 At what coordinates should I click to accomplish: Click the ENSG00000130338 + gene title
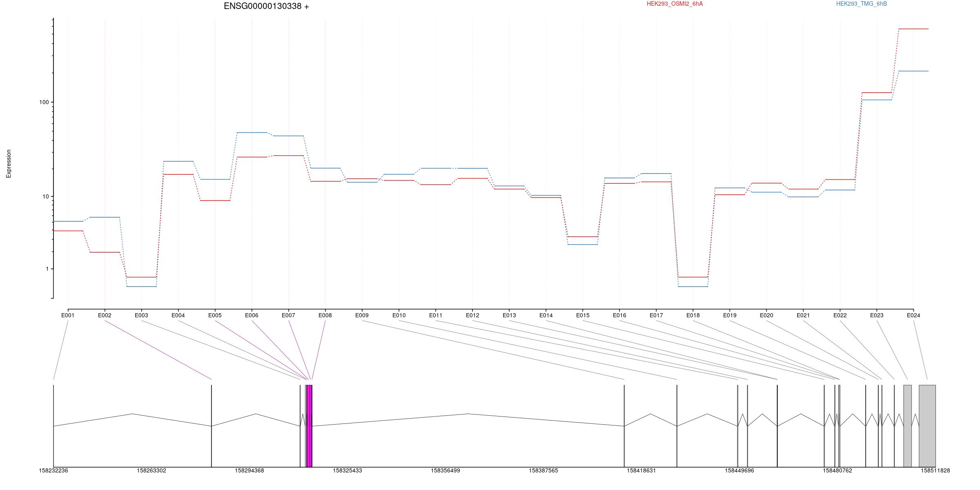[x=266, y=6]
